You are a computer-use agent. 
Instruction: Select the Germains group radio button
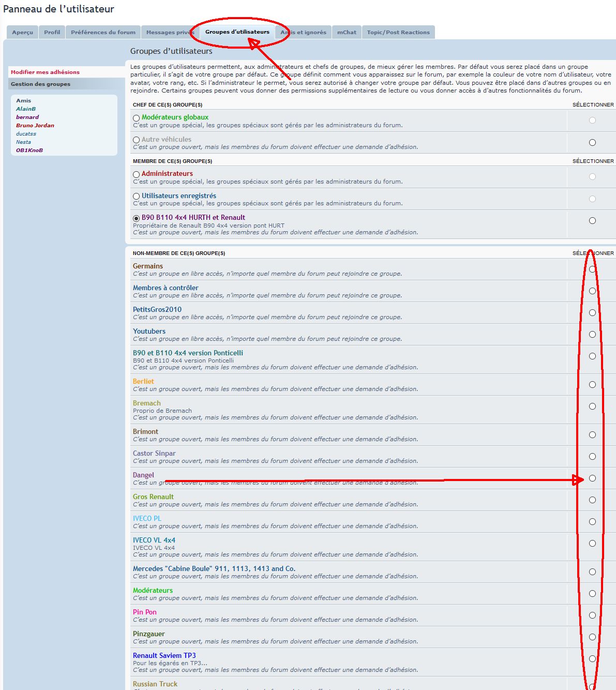(592, 269)
